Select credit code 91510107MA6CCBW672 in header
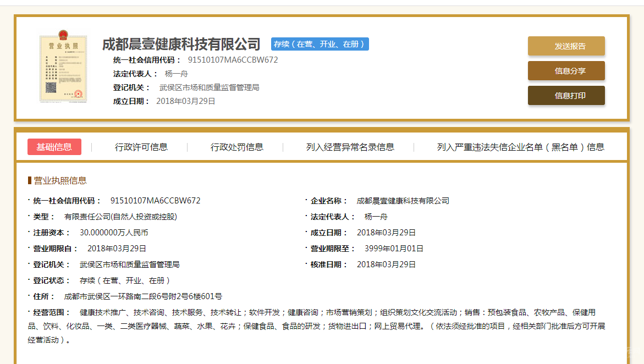The height and width of the screenshot is (364, 644). coord(233,60)
